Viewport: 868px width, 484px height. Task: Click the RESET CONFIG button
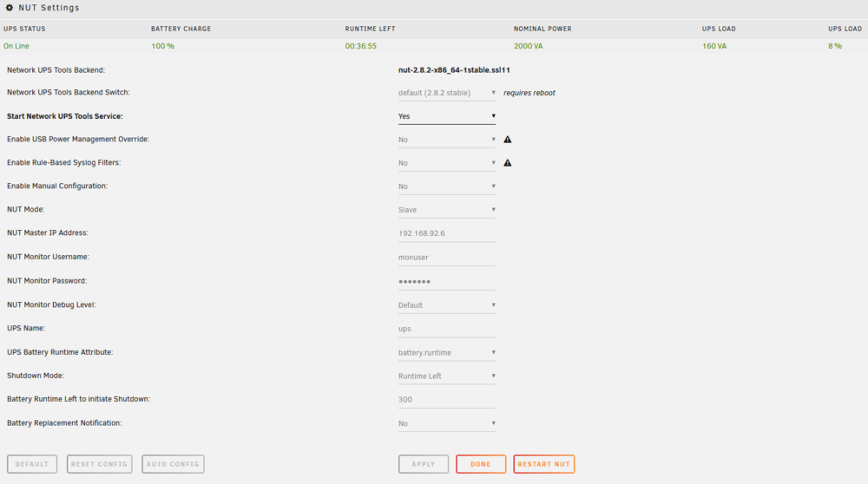pos(100,464)
